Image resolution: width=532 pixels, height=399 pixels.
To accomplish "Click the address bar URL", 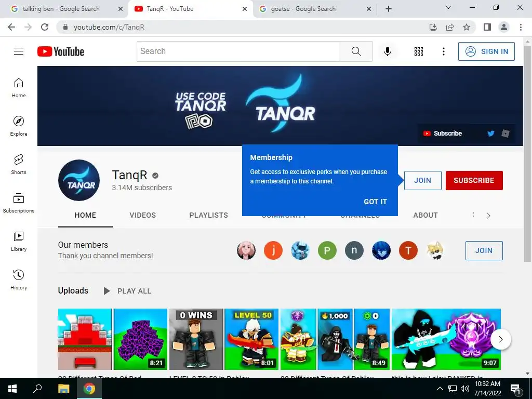I will pyautogui.click(x=109, y=27).
